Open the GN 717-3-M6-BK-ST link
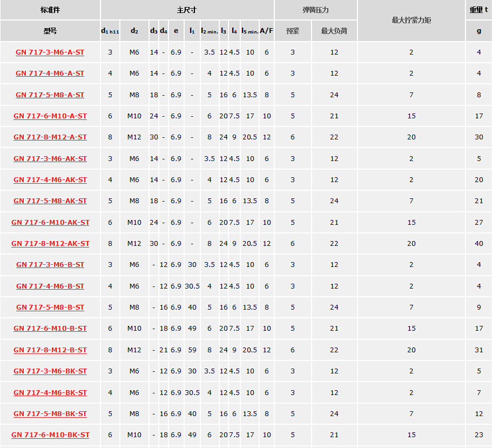 50,371
